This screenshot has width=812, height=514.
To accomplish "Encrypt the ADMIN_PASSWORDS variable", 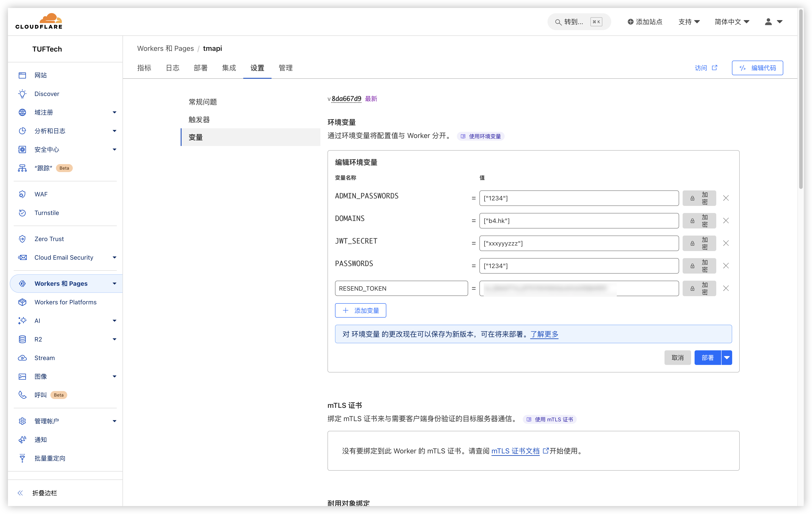I will tap(699, 198).
